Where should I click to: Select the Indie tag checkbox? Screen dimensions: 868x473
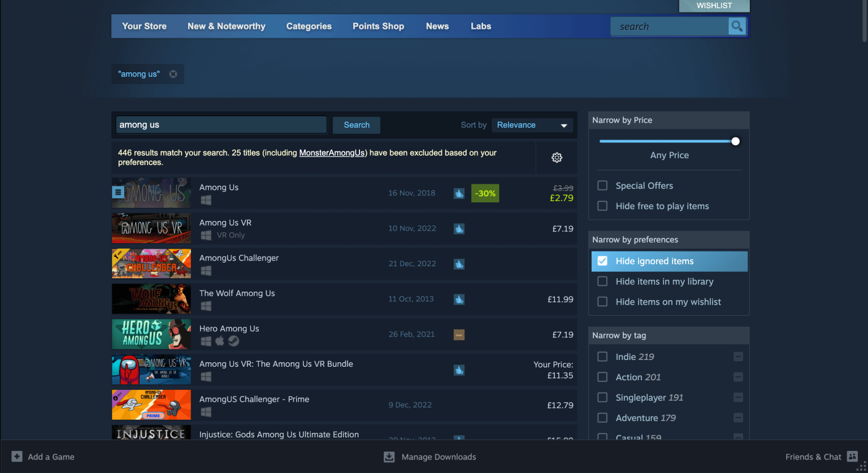click(602, 357)
